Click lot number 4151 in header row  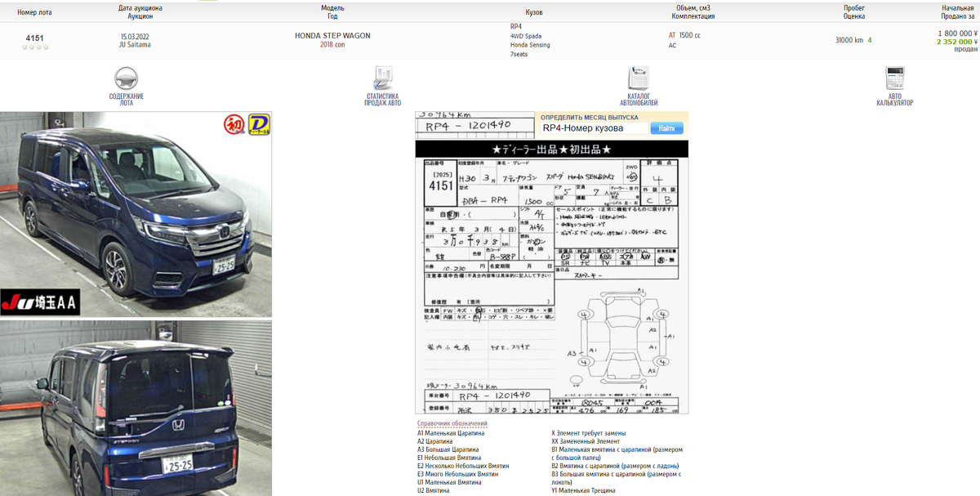click(x=34, y=38)
